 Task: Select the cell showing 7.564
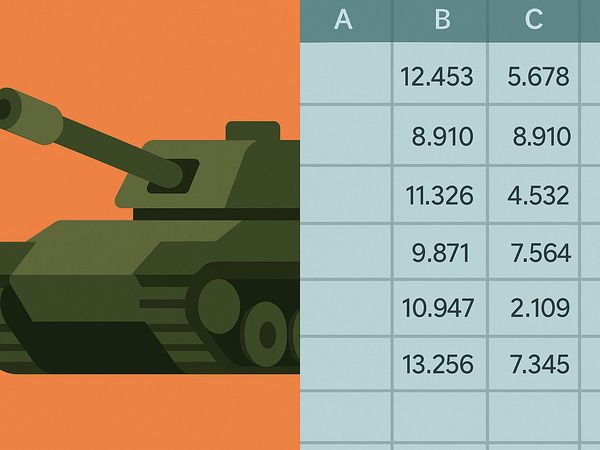point(533,251)
